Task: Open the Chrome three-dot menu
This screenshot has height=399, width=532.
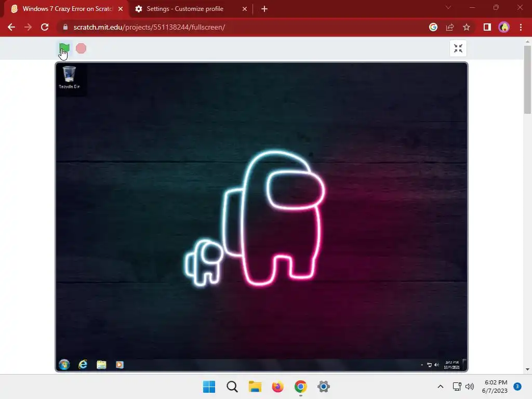Action: coord(521,27)
